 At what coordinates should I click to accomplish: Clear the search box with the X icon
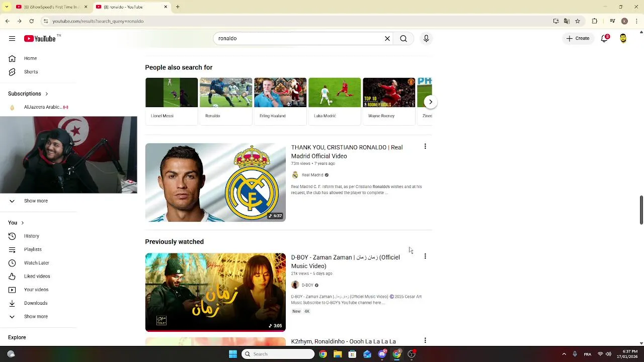click(387, 39)
